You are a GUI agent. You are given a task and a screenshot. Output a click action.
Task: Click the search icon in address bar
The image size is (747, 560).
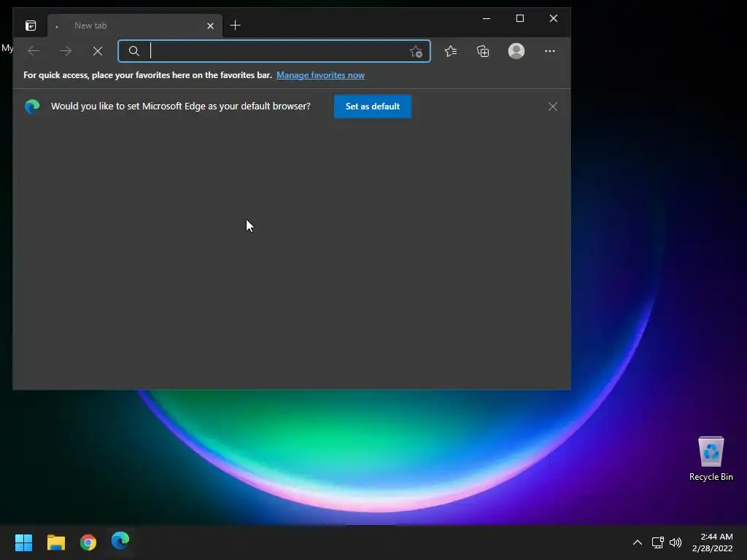pyautogui.click(x=134, y=51)
